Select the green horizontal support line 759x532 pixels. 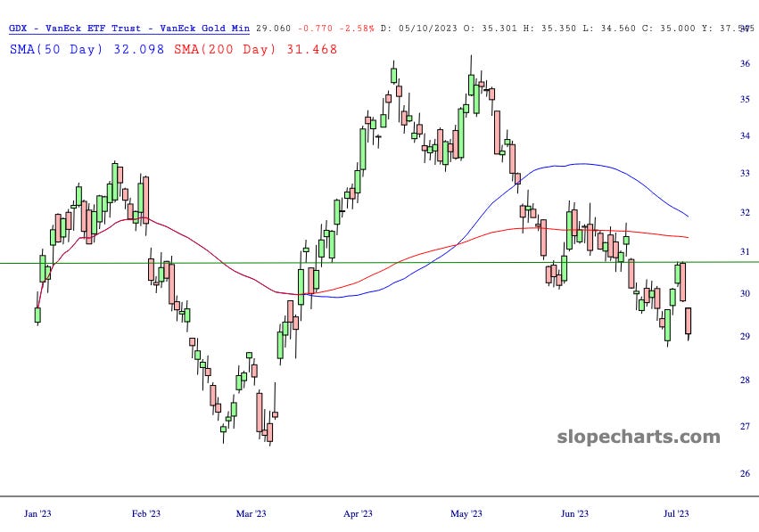(380, 263)
